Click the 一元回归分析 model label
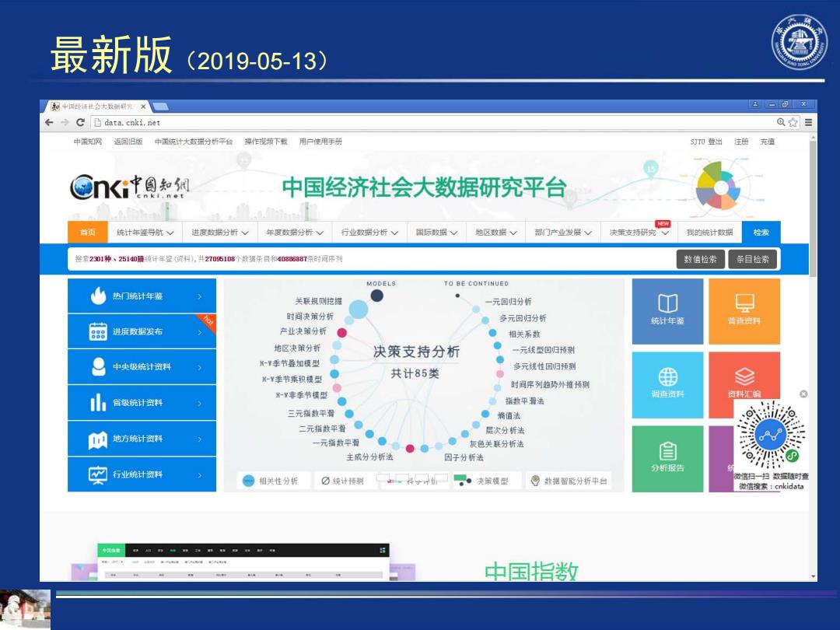The height and width of the screenshot is (630, 840). 509,302
